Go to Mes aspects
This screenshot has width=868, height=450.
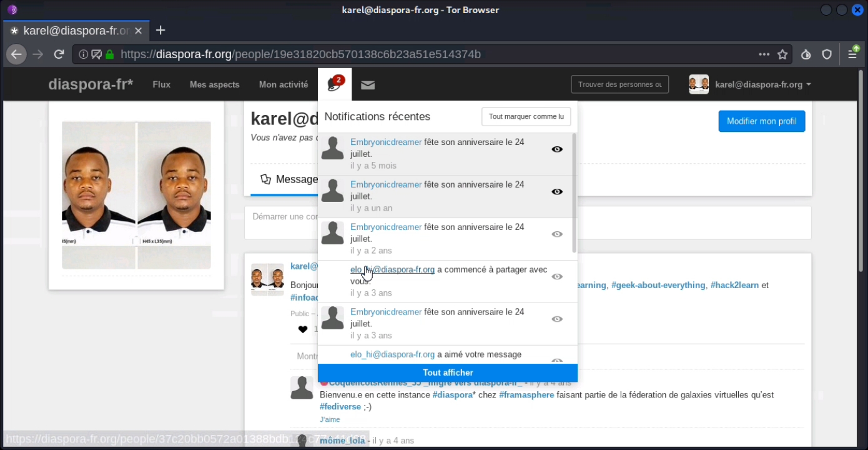click(x=215, y=84)
